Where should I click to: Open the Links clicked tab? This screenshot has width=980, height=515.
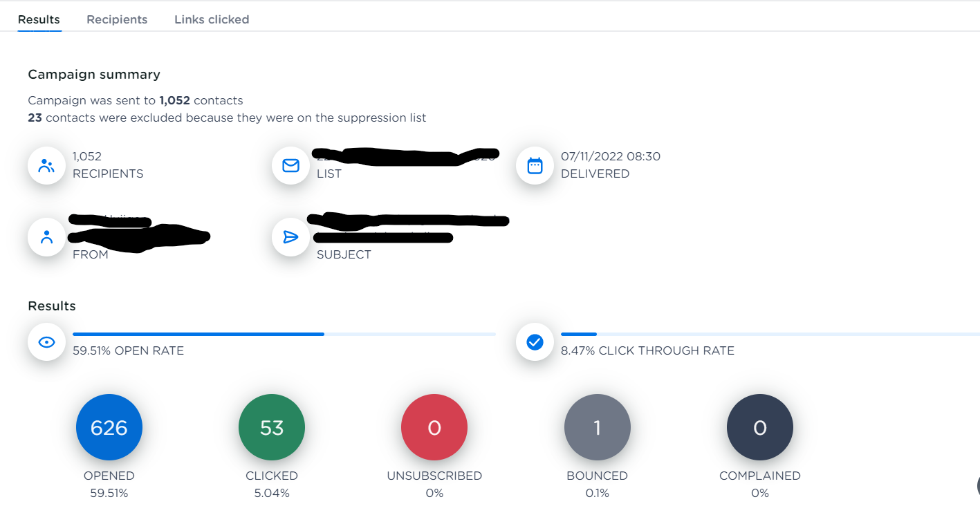(212, 19)
